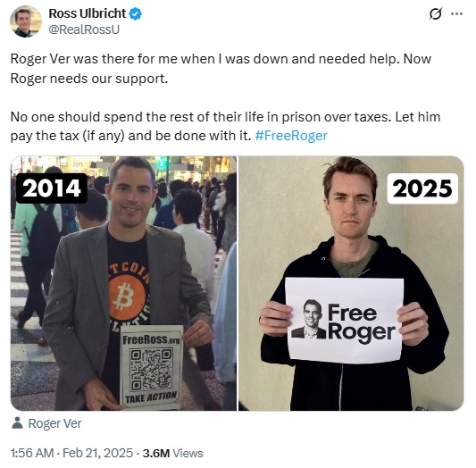View the 2014 photo on the left
The image size is (476, 468).
pos(123,283)
